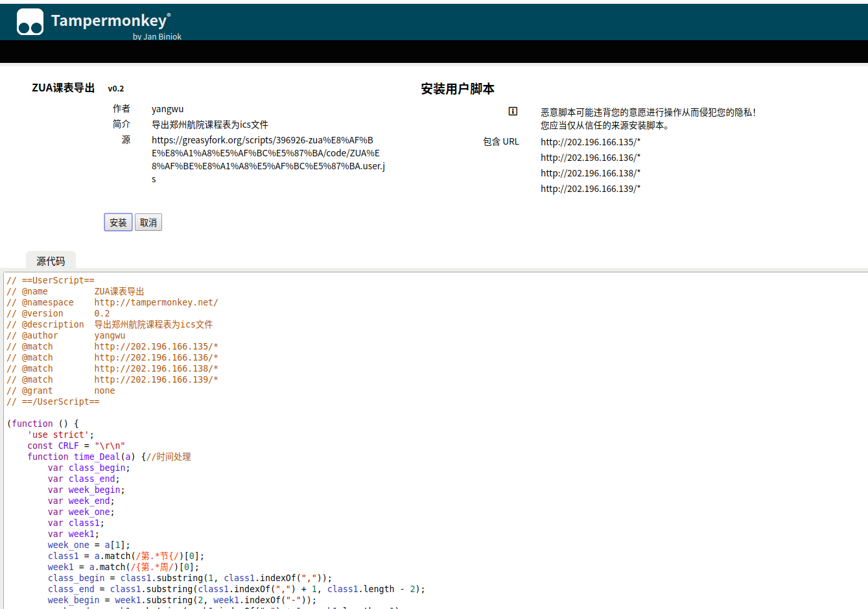The image size is (868, 609).
Task: Click the 简介 label
Action: tap(121, 124)
